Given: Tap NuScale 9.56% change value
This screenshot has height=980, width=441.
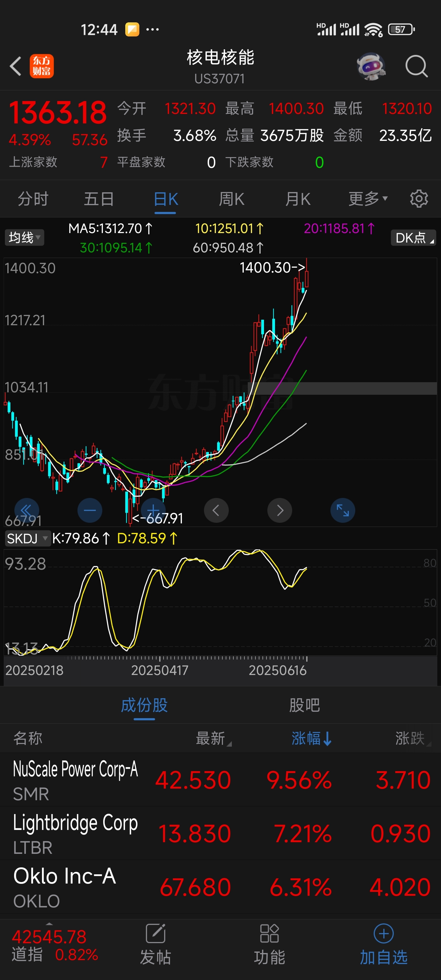Looking at the screenshot, I should (x=299, y=780).
